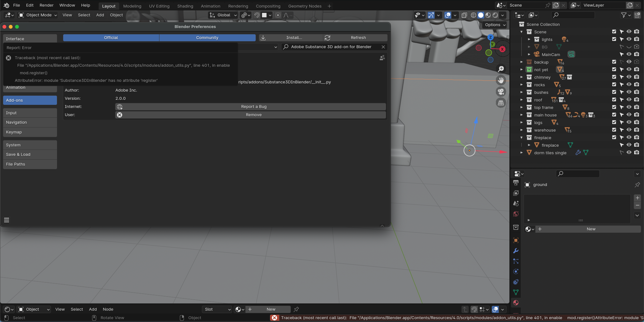Switch perspective/orthographic with the grid icon

coord(501,103)
